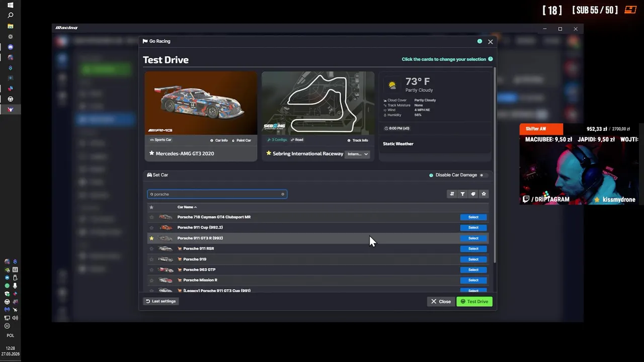Open Windows search from taskbar
Image resolution: width=644 pixels, height=362 pixels.
(11, 16)
